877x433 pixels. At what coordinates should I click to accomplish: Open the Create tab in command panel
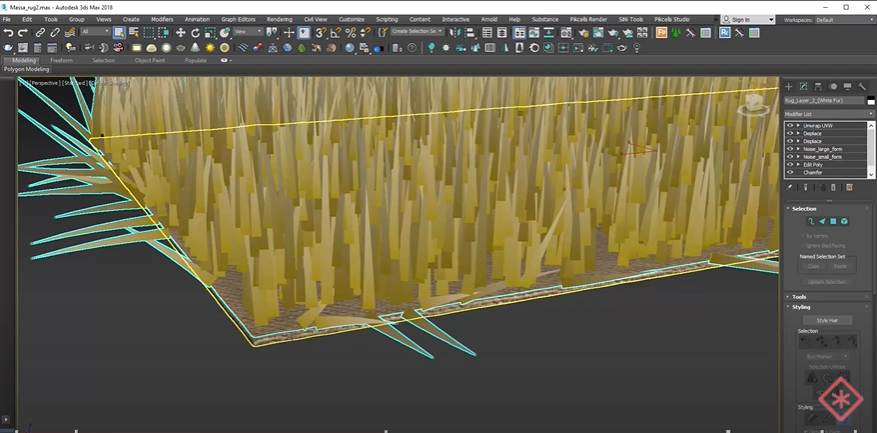[x=788, y=87]
